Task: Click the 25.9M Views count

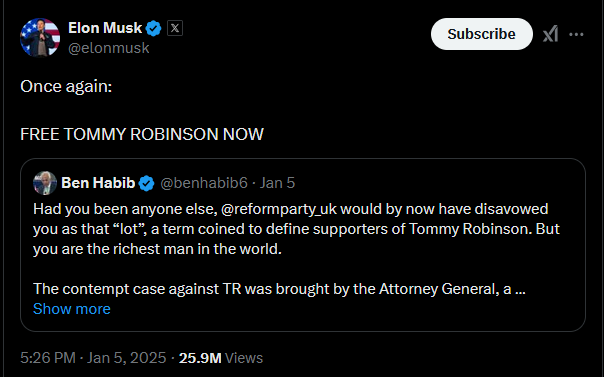Action: pyautogui.click(x=221, y=358)
